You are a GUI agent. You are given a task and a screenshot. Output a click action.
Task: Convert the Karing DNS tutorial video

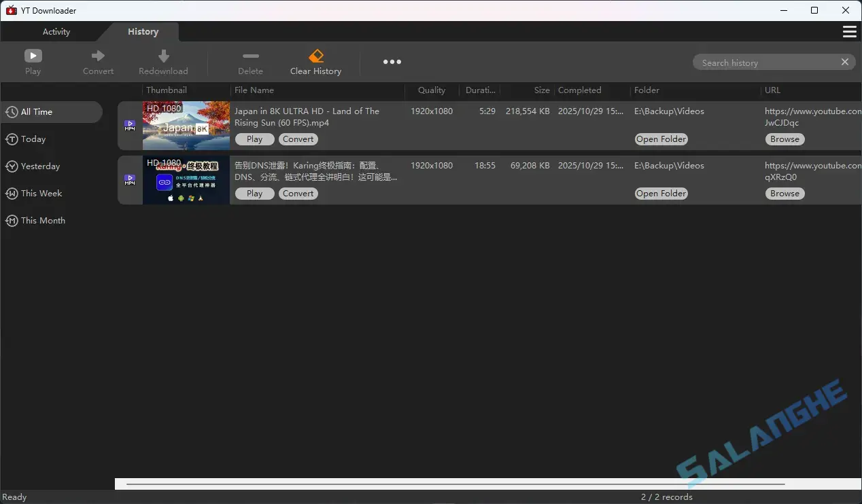tap(298, 194)
